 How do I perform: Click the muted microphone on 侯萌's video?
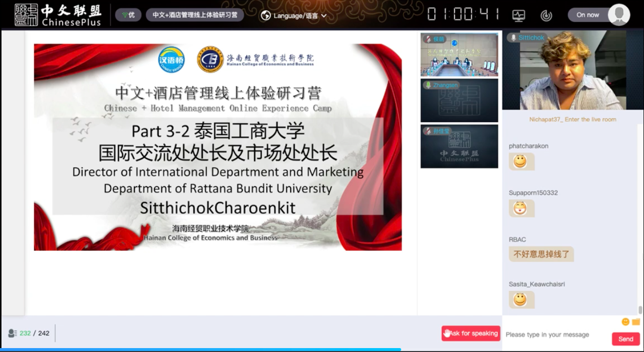[x=428, y=39]
